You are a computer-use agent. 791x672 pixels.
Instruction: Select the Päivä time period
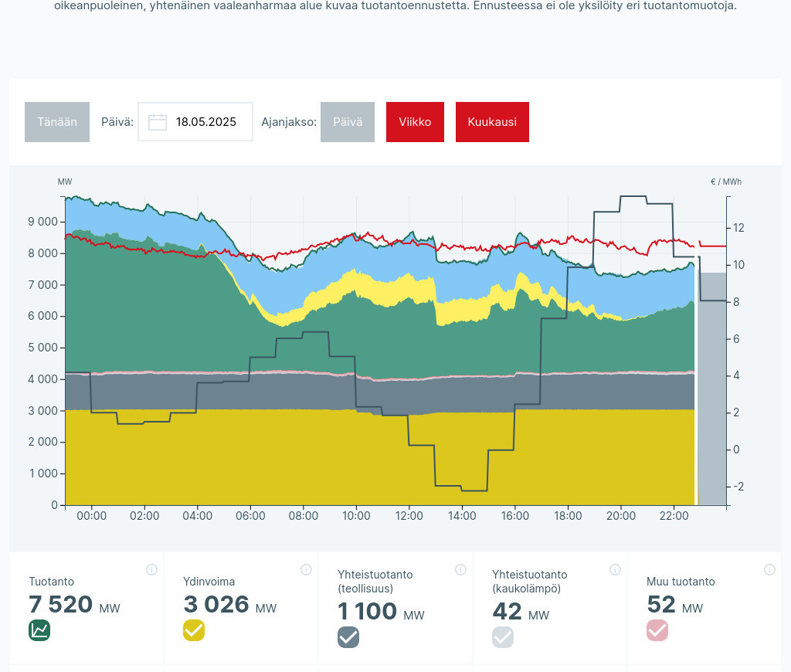pyautogui.click(x=348, y=122)
